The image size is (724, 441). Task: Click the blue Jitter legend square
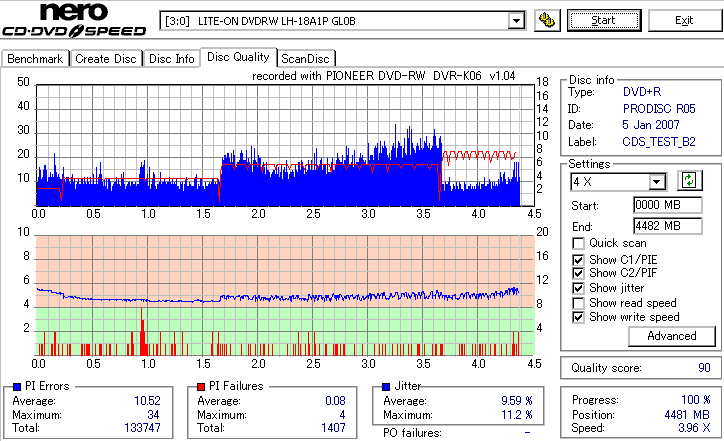(x=386, y=387)
